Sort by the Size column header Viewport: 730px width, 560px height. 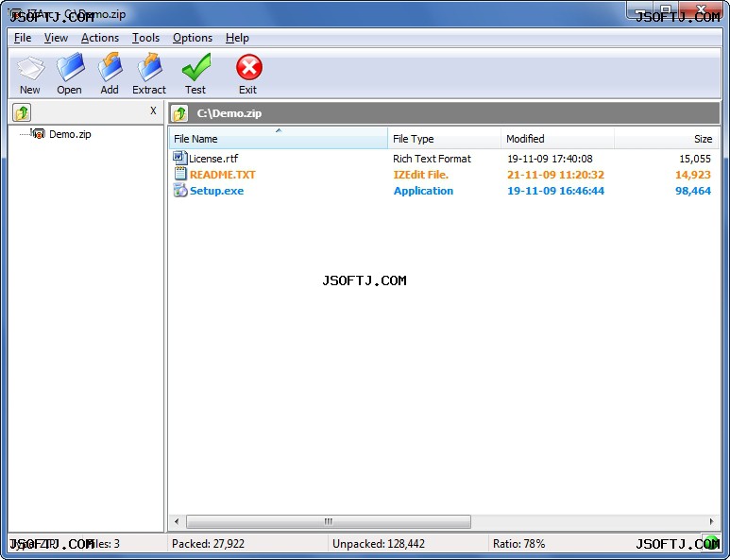[x=666, y=138]
